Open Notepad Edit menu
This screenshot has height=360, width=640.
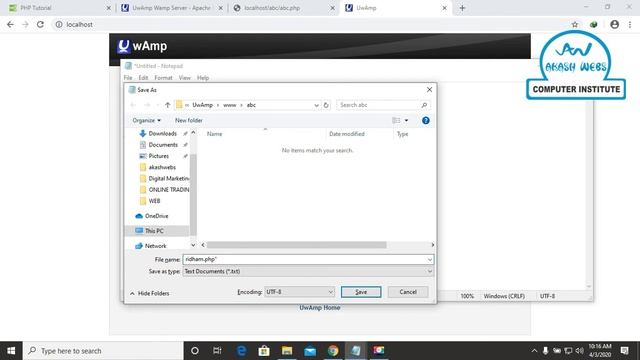click(x=143, y=78)
